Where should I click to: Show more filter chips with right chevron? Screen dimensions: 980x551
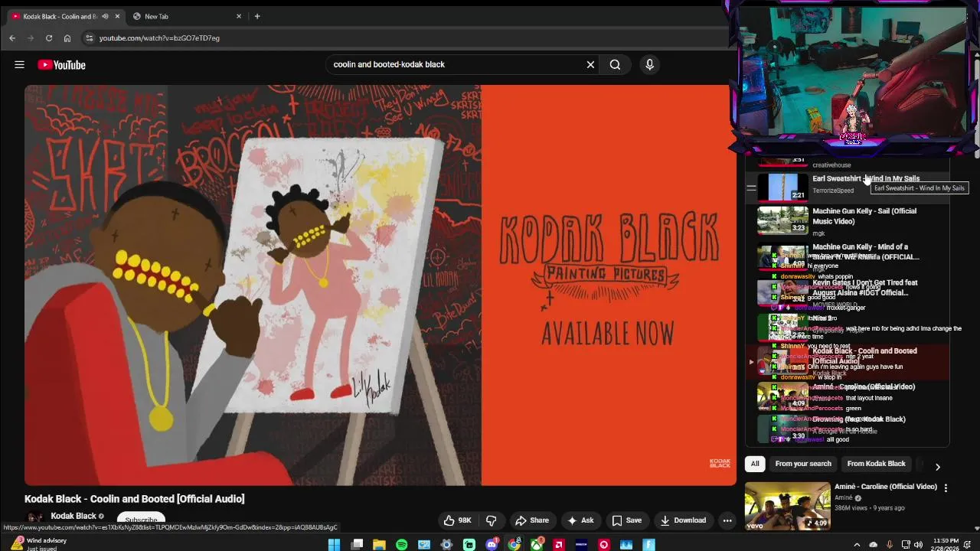point(937,465)
